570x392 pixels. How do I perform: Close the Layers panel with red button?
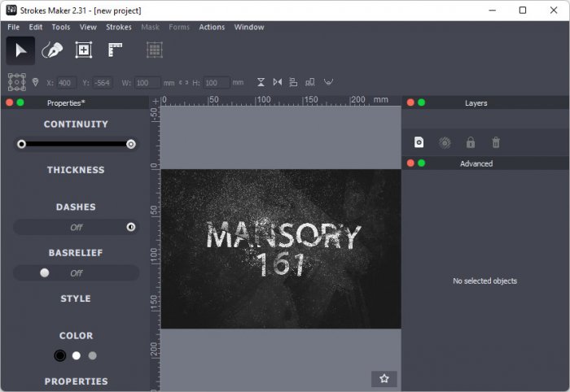(x=410, y=102)
